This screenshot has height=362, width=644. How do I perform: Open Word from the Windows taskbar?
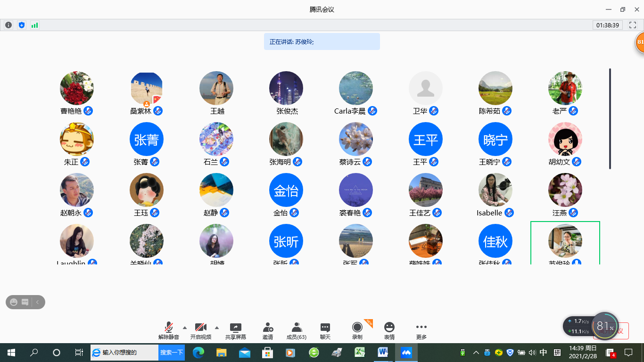tap(382, 352)
